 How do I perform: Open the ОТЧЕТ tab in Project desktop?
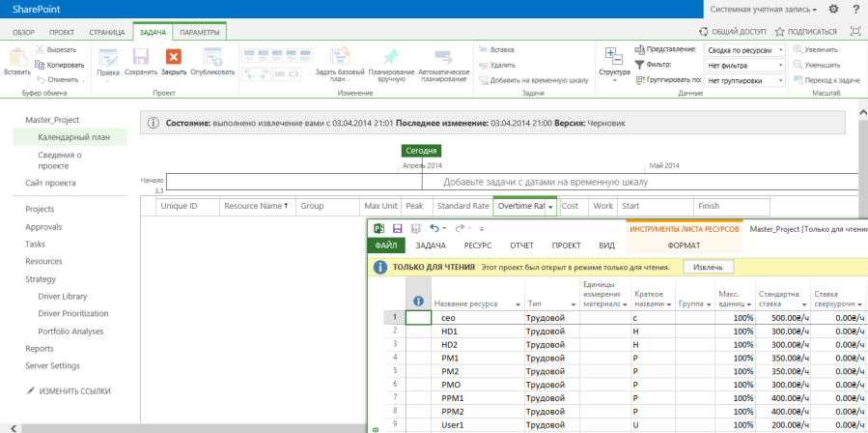pos(521,245)
